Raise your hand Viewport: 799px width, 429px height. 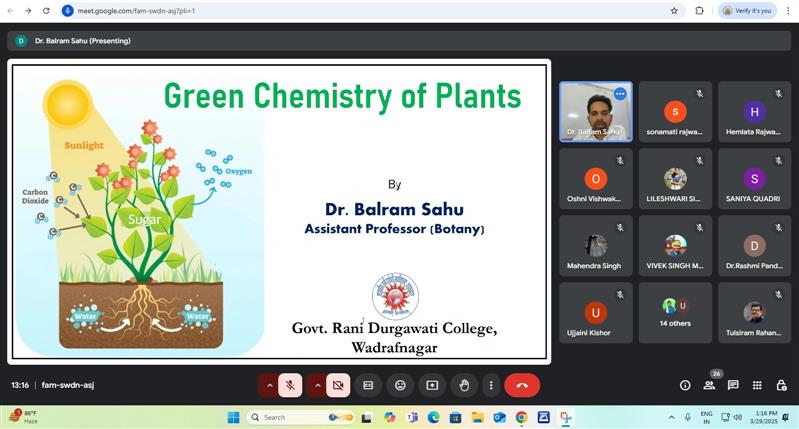coord(463,385)
